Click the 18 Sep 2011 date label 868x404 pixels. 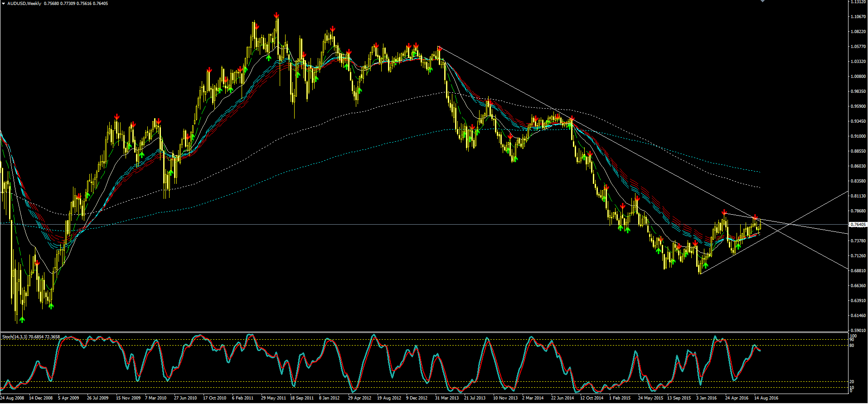(302, 398)
